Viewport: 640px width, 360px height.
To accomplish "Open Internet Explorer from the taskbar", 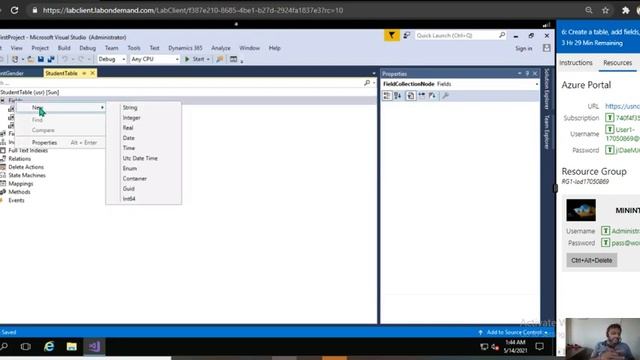I will point(49,347).
